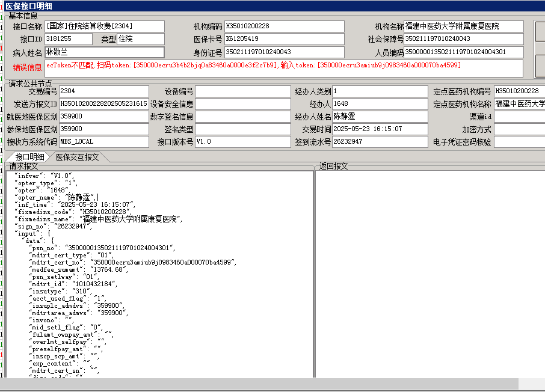Screen dimensions: 545x392
Task: Click the 参保地医保区划 field 359900
Action: coord(104,129)
